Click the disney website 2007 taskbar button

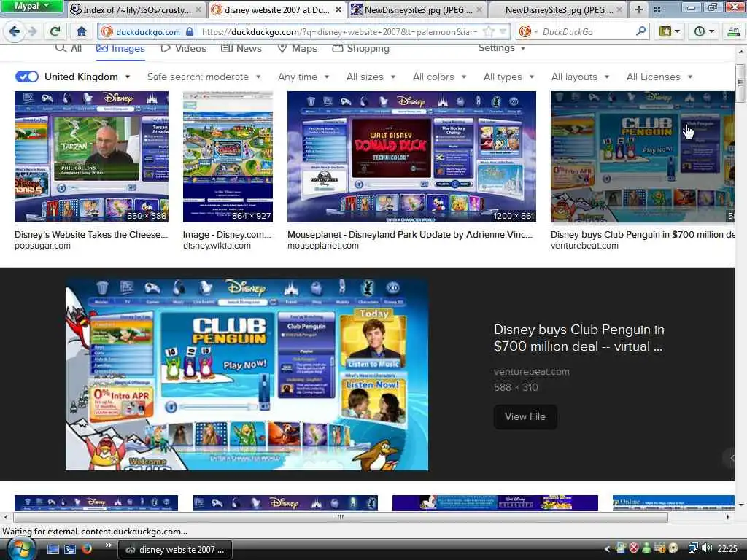[175, 550]
